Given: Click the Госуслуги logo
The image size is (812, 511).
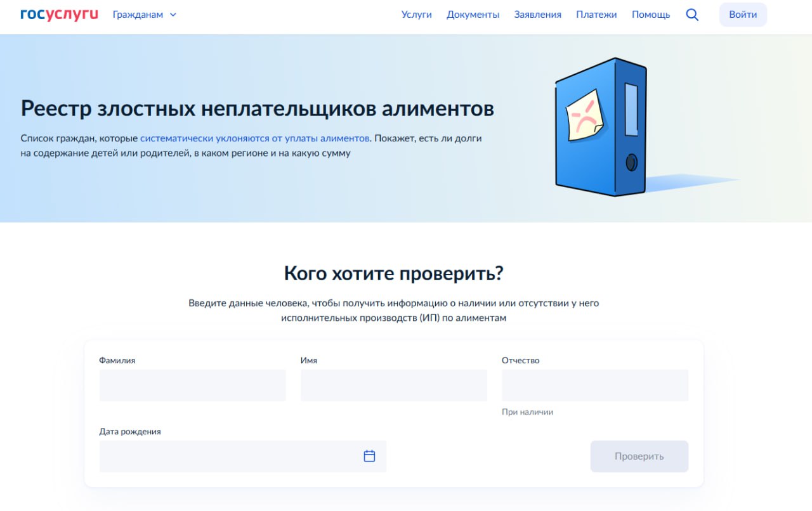Looking at the screenshot, I should click(59, 14).
